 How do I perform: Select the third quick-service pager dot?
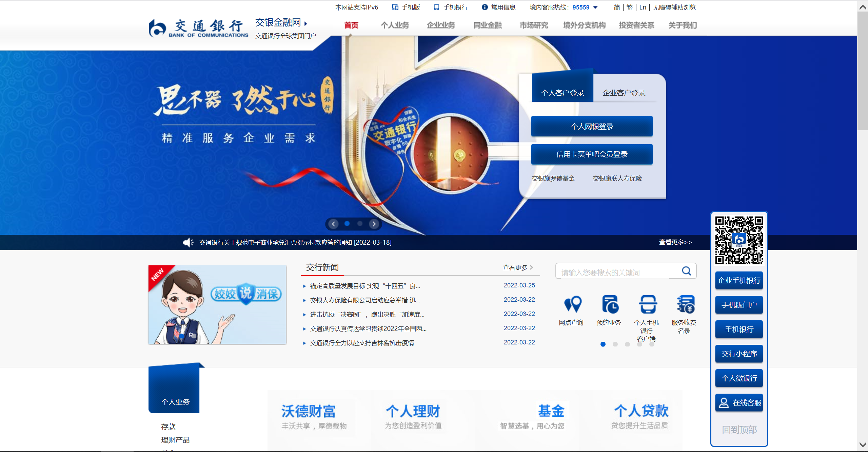[x=627, y=344]
